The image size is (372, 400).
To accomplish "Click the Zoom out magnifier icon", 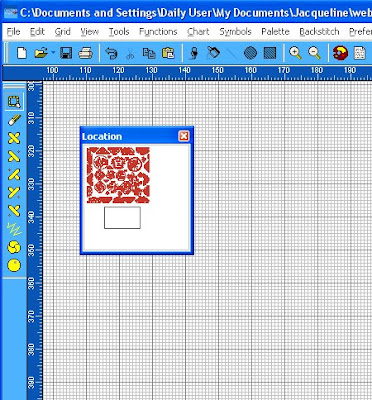I will click(314, 53).
